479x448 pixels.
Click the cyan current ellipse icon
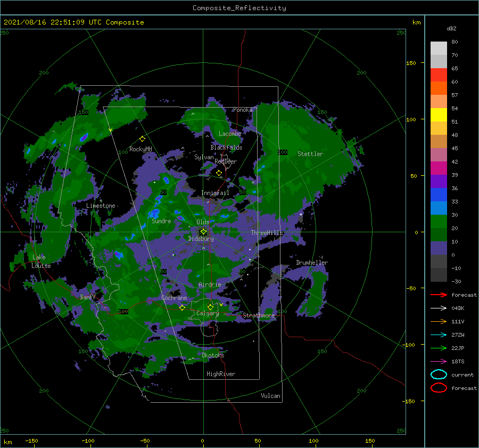pos(439,374)
